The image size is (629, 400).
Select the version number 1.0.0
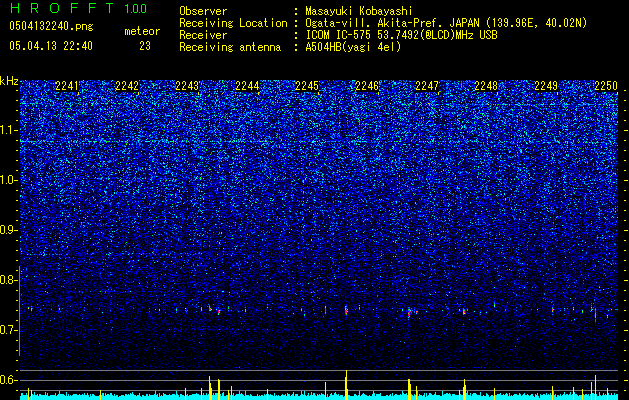(135, 8)
